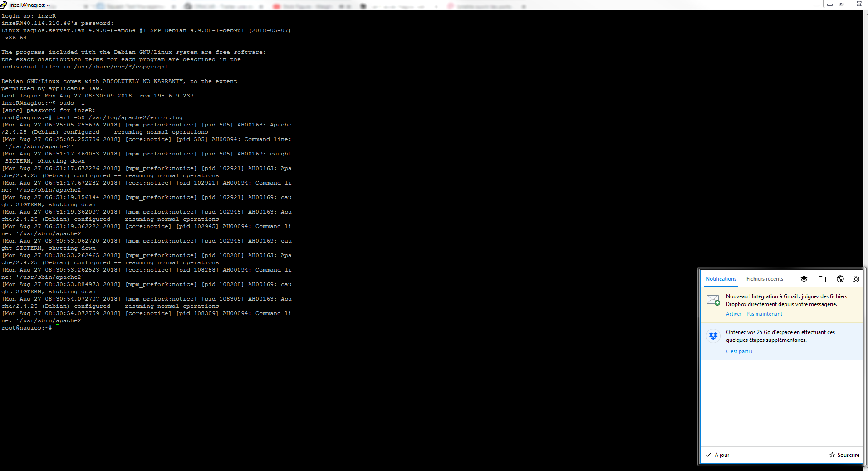Open the Dropbox folder icon
The width and height of the screenshot is (868, 471).
click(822, 279)
